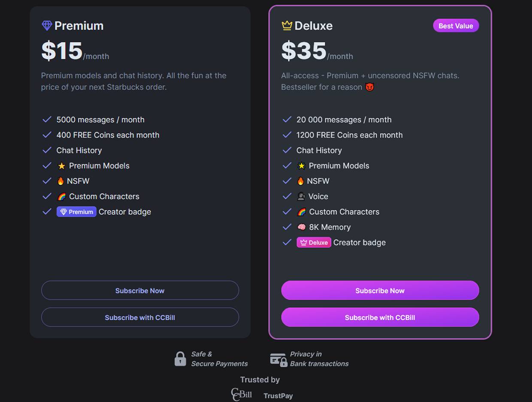Click the fire icon beside NSFW in Premium

[x=60, y=181]
